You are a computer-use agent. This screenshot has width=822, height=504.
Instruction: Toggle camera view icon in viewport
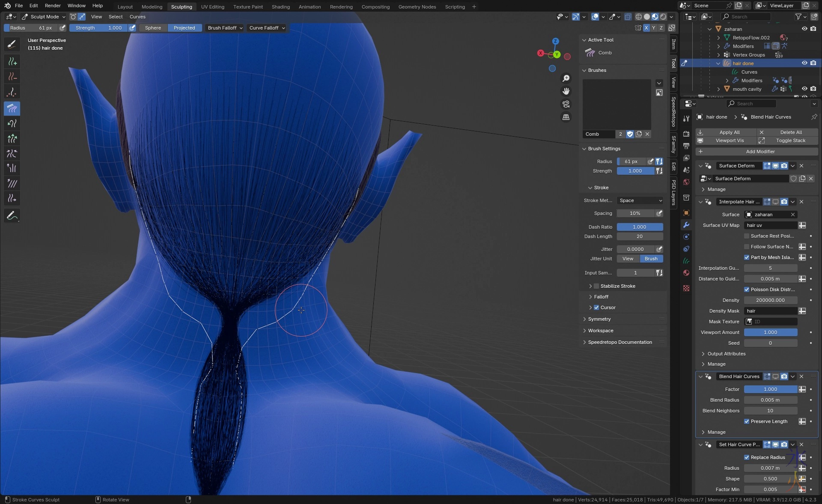pyautogui.click(x=566, y=104)
